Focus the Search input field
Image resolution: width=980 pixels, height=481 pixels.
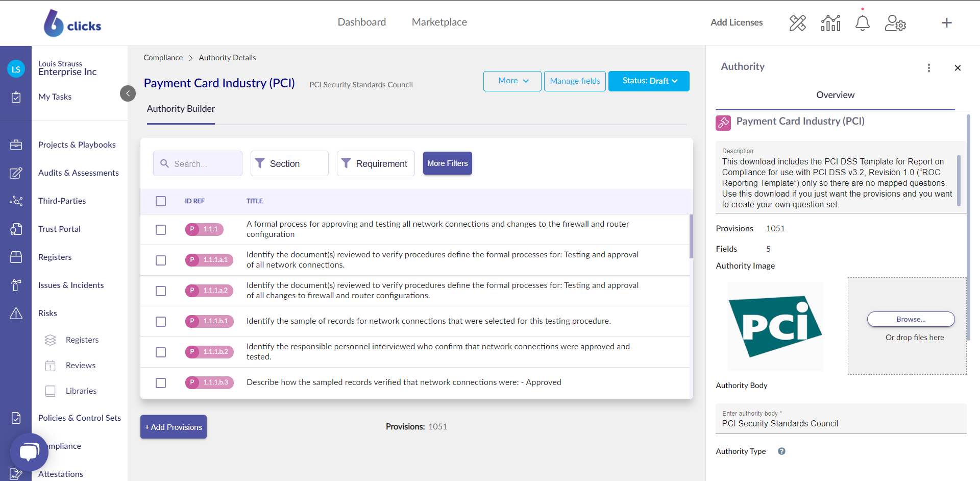[x=198, y=163]
